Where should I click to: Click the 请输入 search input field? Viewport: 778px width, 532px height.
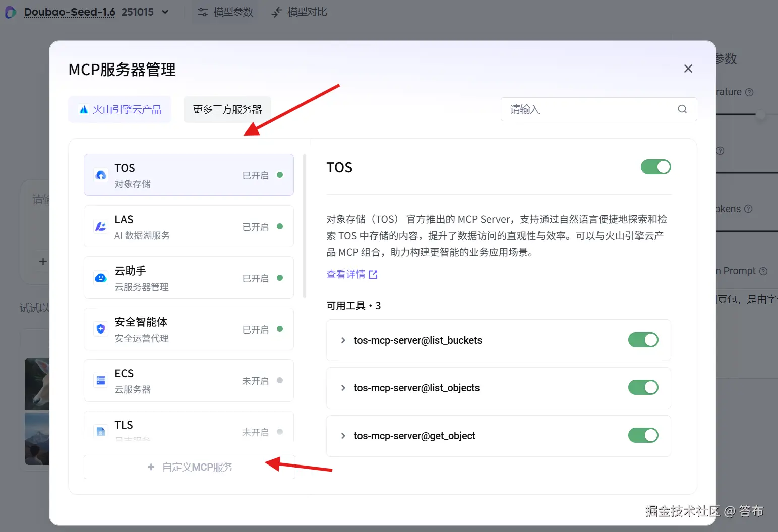pos(599,109)
